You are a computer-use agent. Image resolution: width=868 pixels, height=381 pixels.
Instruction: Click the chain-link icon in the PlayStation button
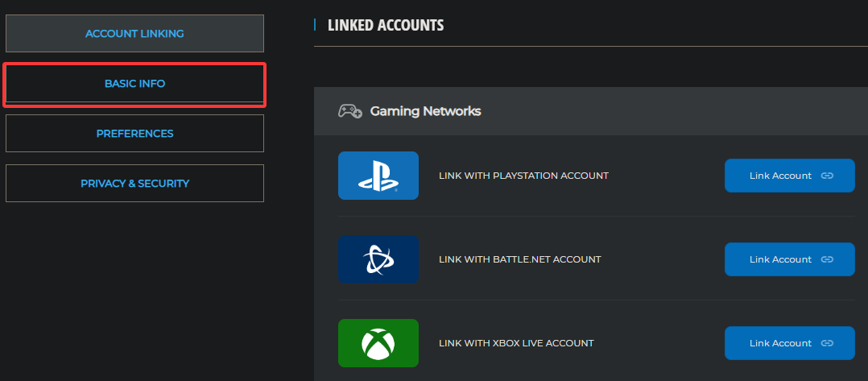[827, 176]
